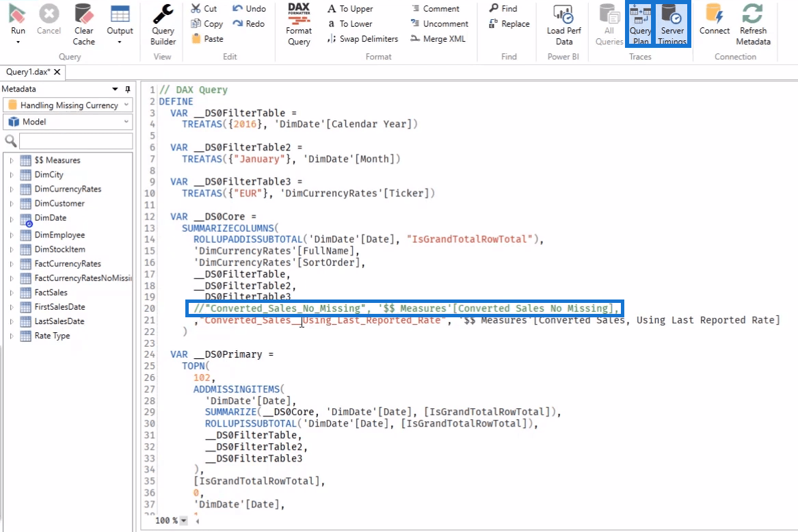Image resolution: width=798 pixels, height=532 pixels.
Task: Redo the last edit
Action: coord(248,23)
